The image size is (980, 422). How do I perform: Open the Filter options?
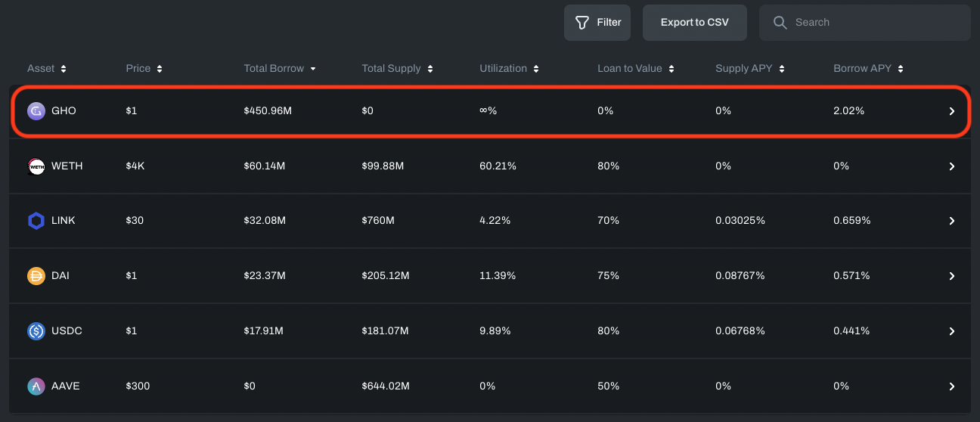(x=597, y=23)
